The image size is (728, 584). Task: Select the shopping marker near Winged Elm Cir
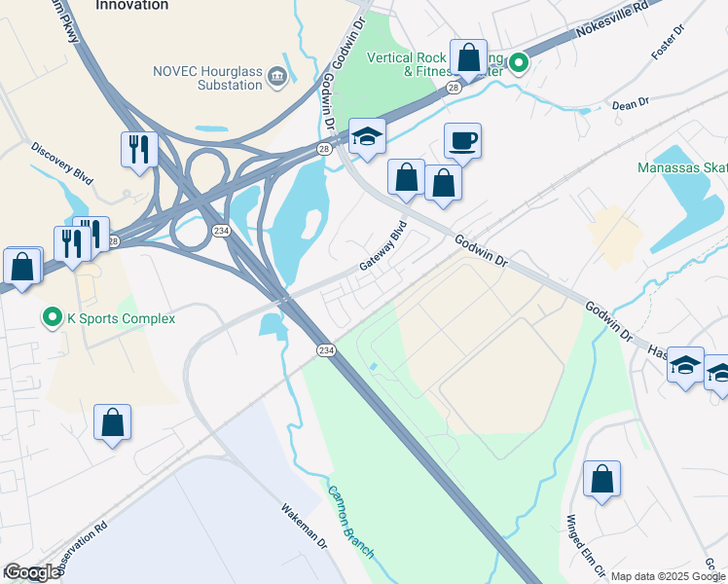tap(601, 480)
